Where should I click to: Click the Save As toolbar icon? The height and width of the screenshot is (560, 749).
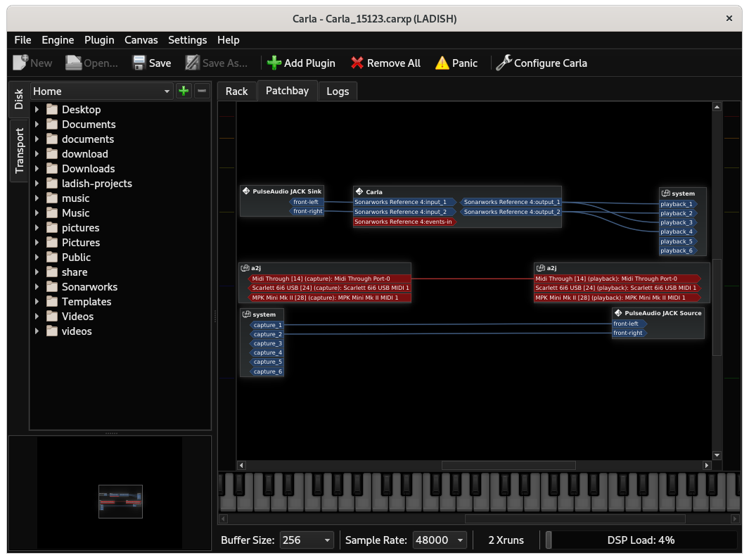tap(192, 63)
